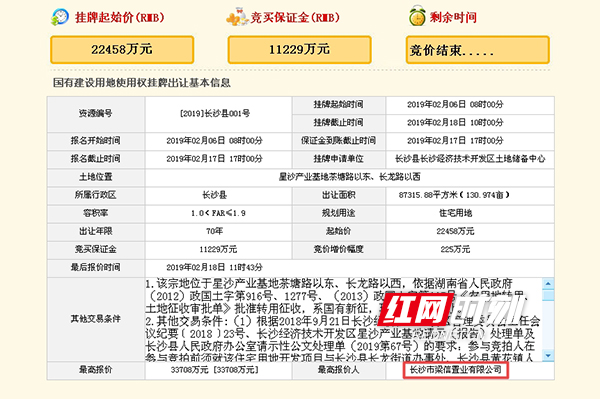Click the scroll down arrow in conditions box
Viewport: 600px width, 399px height.
click(x=548, y=355)
